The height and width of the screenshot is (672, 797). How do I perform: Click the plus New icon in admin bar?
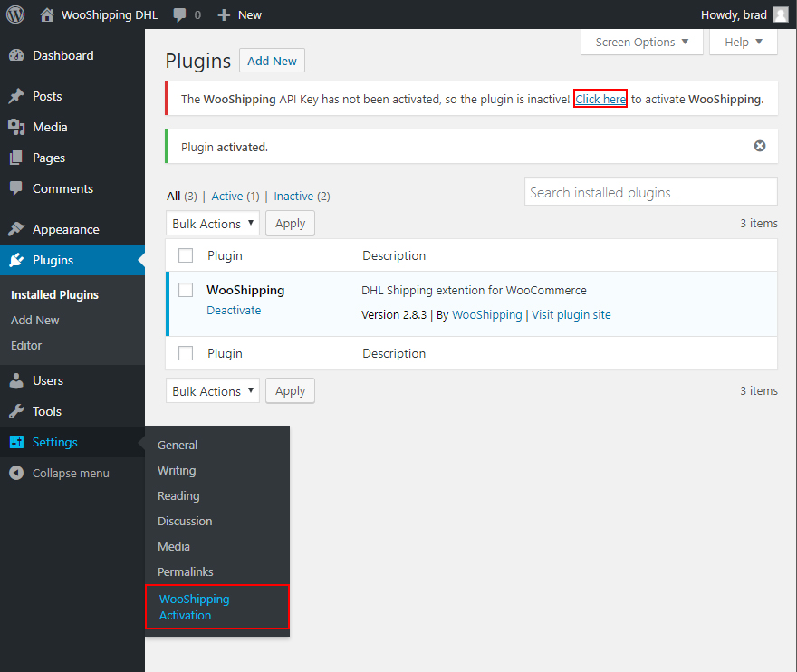click(x=224, y=14)
